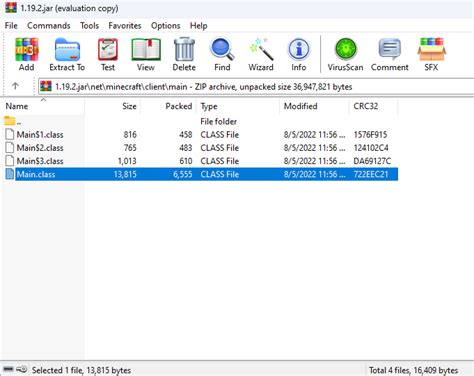This screenshot has height=376, width=474.
Task: Open the Commands menu
Action: 49,26
